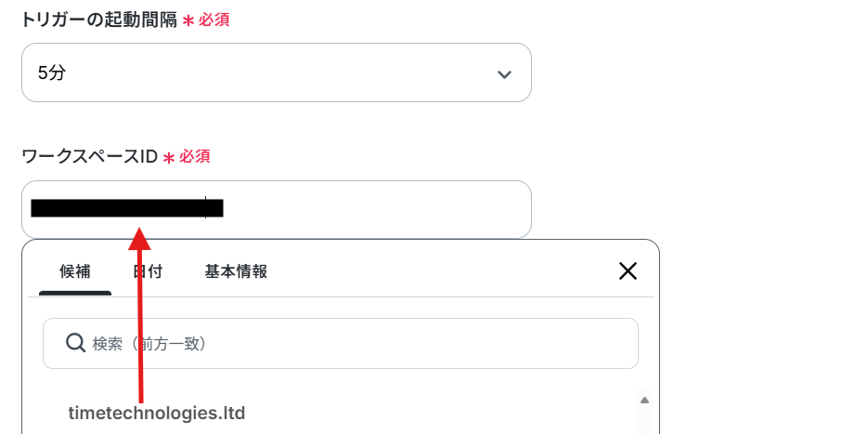The height and width of the screenshot is (434, 868).
Task: Open the トリガーの起動間隔 select box
Action: pyautogui.click(x=277, y=72)
